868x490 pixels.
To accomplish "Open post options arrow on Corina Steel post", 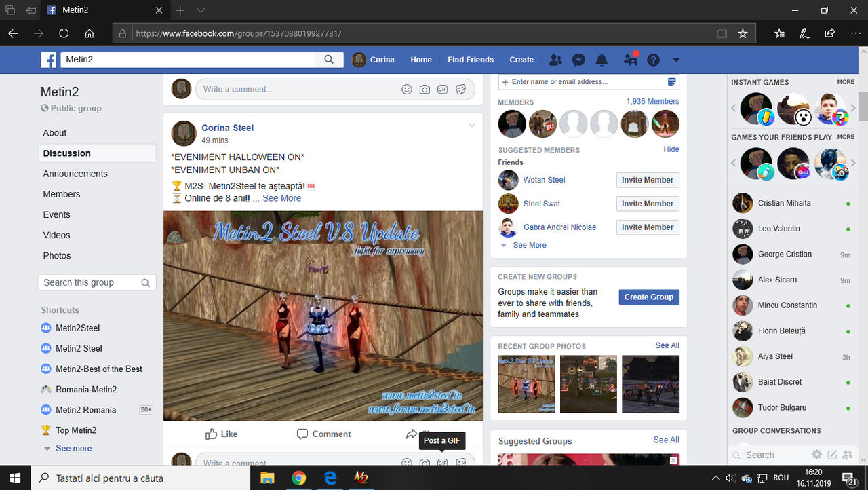I will point(472,126).
